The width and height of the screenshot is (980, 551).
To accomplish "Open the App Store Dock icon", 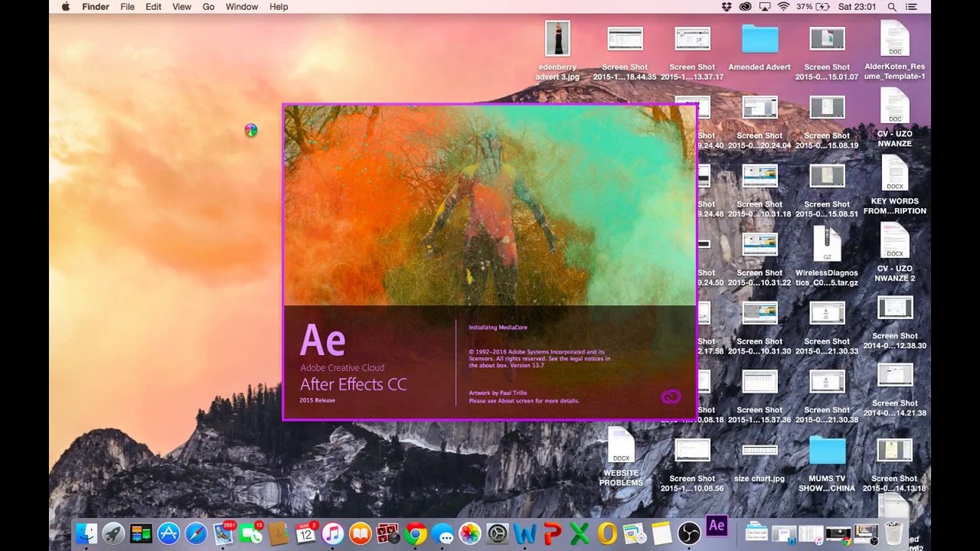I will pyautogui.click(x=168, y=533).
